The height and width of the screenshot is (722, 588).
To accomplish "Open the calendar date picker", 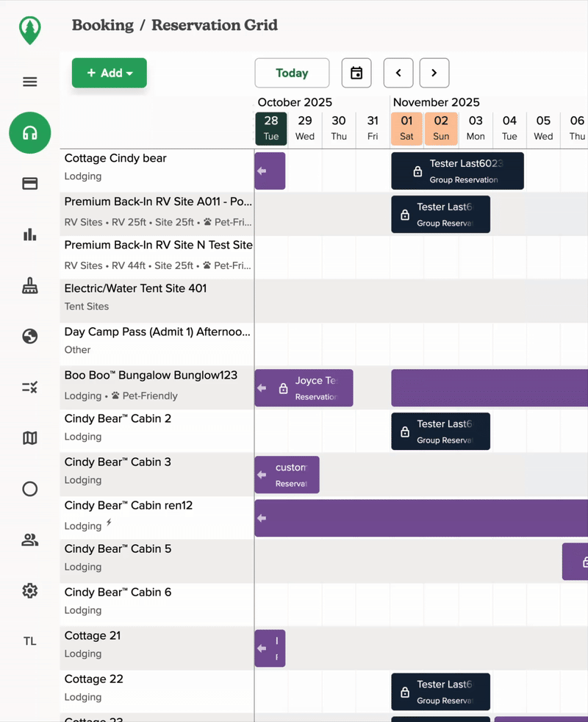I will coord(356,73).
